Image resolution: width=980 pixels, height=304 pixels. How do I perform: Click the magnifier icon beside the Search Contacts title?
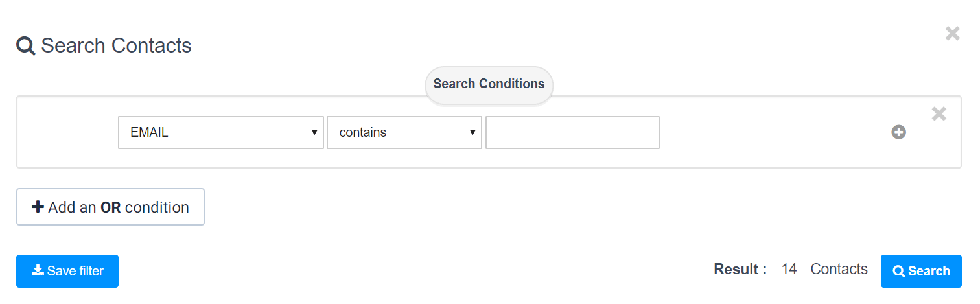(x=26, y=46)
